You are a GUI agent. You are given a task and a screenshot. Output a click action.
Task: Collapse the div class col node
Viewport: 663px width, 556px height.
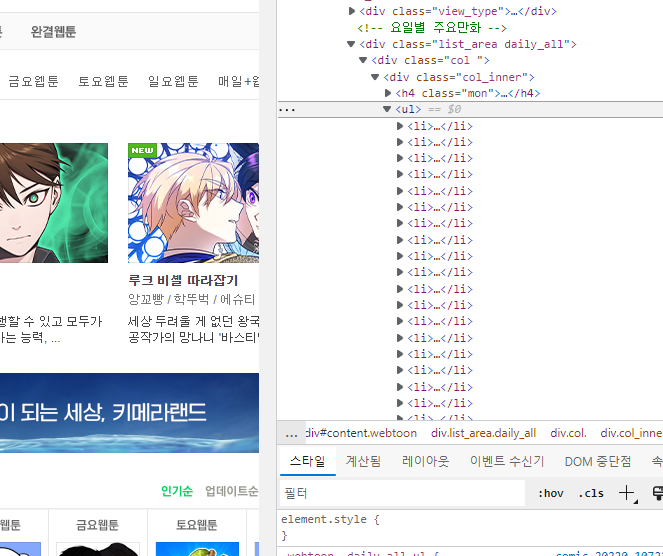pyautogui.click(x=363, y=60)
